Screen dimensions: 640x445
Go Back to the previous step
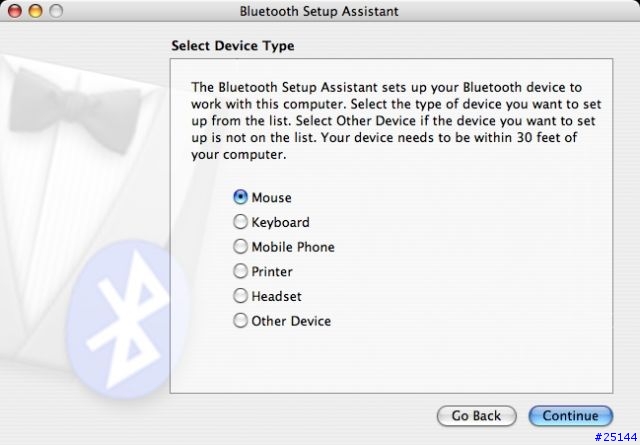coord(476,416)
